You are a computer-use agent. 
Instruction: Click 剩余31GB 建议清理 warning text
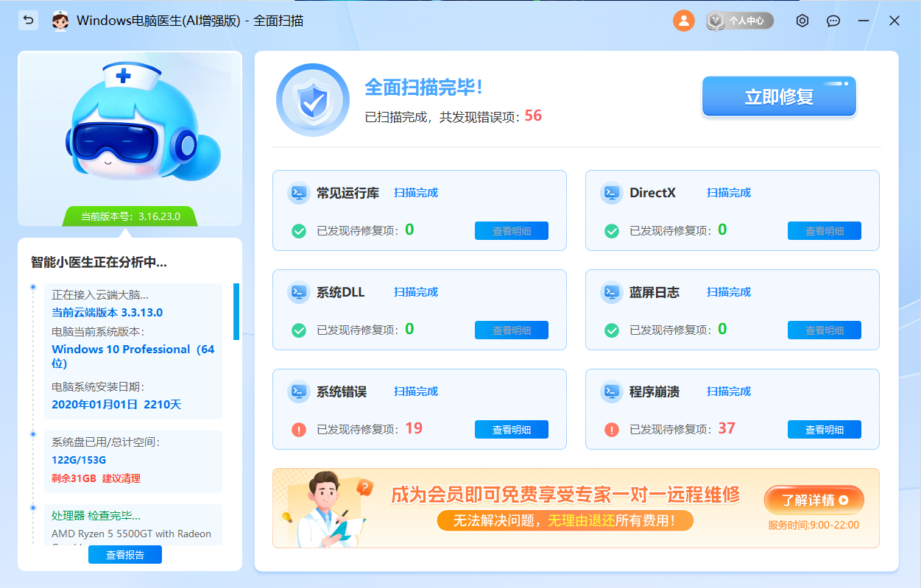(x=96, y=478)
